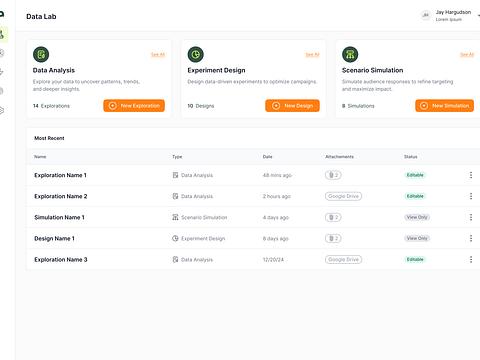Open the more options menu for Simulation Name 1
480x360 pixels.
471,217
